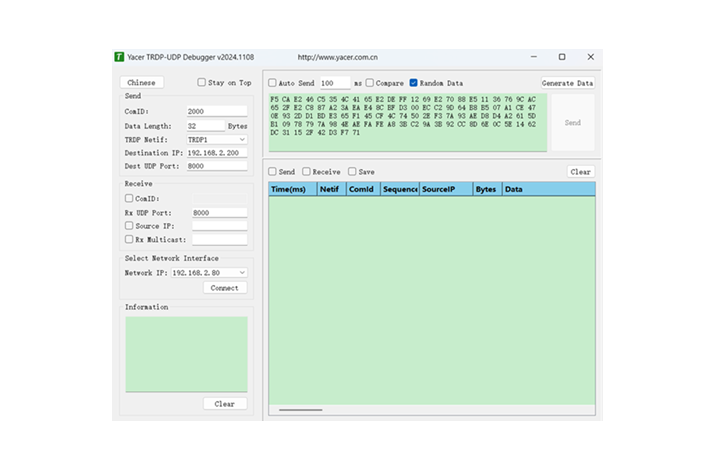Viewport: 720px width, 465px height.
Task: Enable the Save checkbox in log filter
Action: pyautogui.click(x=352, y=171)
